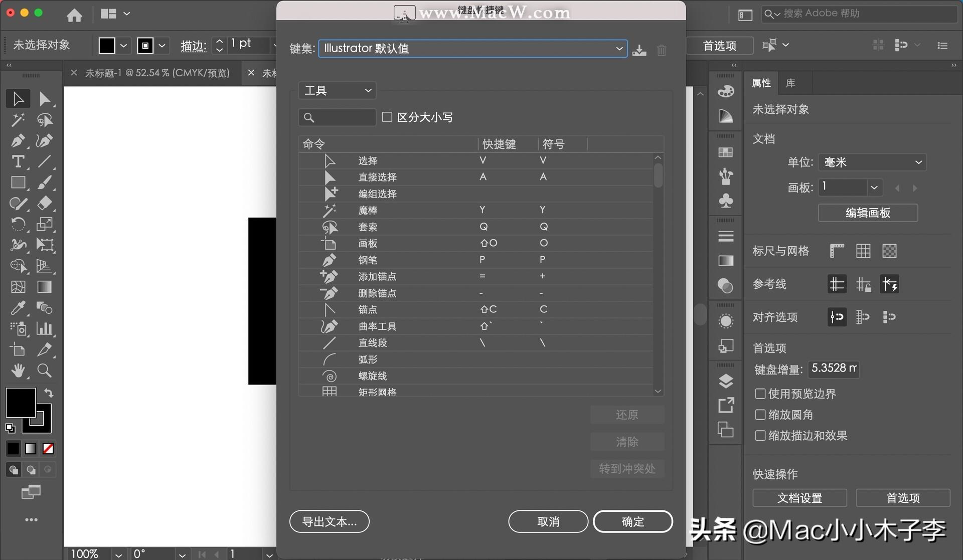Viewport: 963px width, 560px height.
Task: Select the Rectangle tool in the toolbar
Action: tap(18, 182)
